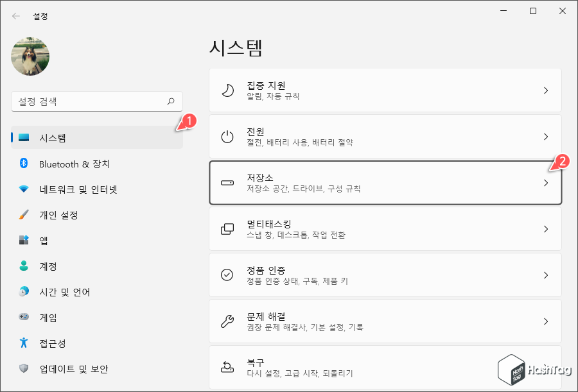Expand the 전원 section chevron
Viewport: 578px width, 392px height.
[x=547, y=136]
